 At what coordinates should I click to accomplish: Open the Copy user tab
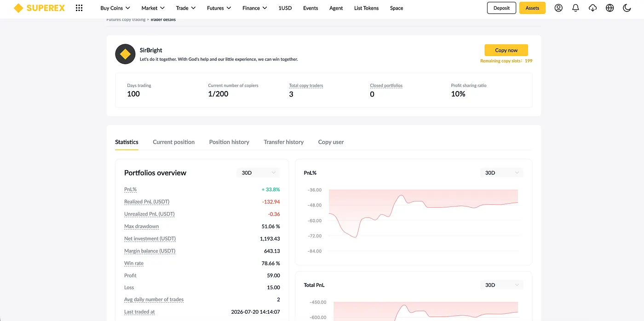(331, 142)
